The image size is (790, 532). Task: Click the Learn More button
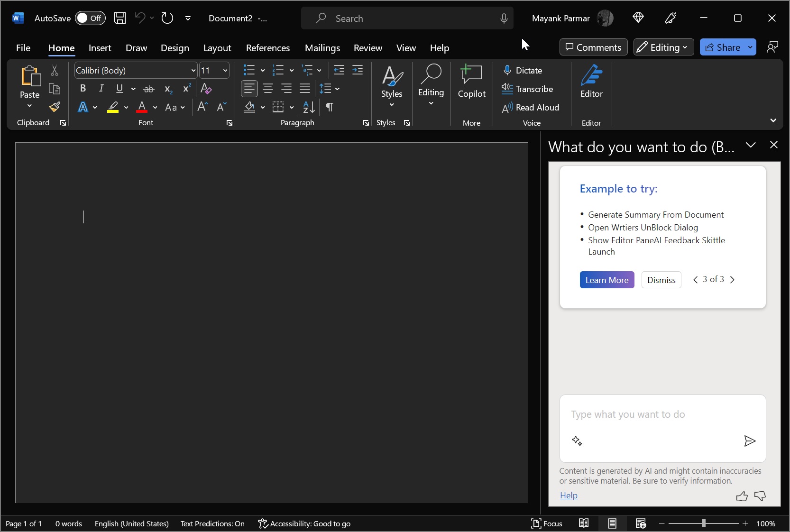(x=606, y=280)
